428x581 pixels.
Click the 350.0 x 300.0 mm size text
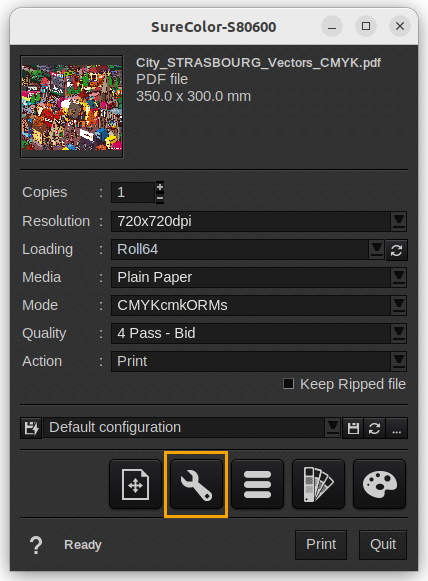click(193, 96)
